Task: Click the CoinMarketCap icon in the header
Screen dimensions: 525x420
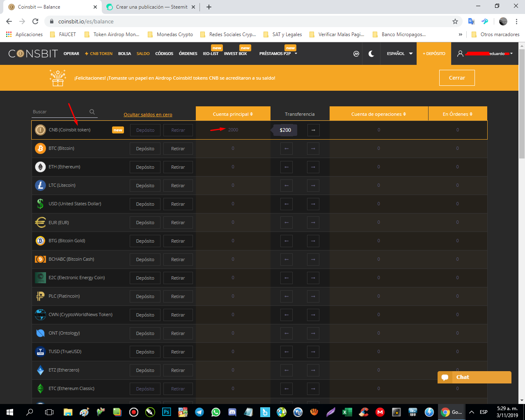Action: click(356, 54)
